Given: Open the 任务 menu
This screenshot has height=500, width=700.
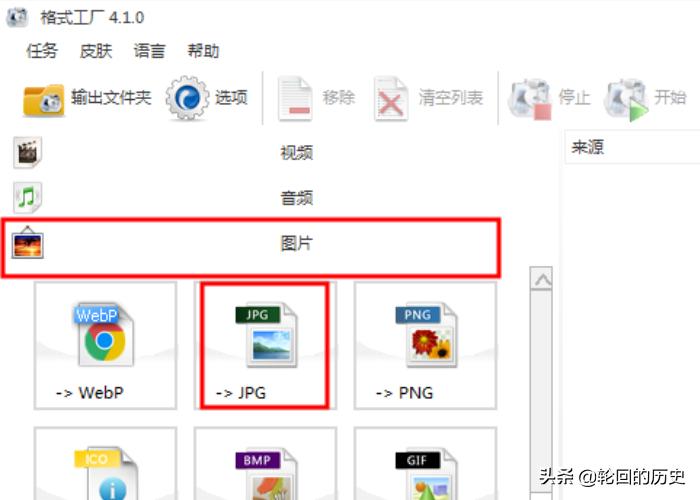Looking at the screenshot, I should point(42,50).
